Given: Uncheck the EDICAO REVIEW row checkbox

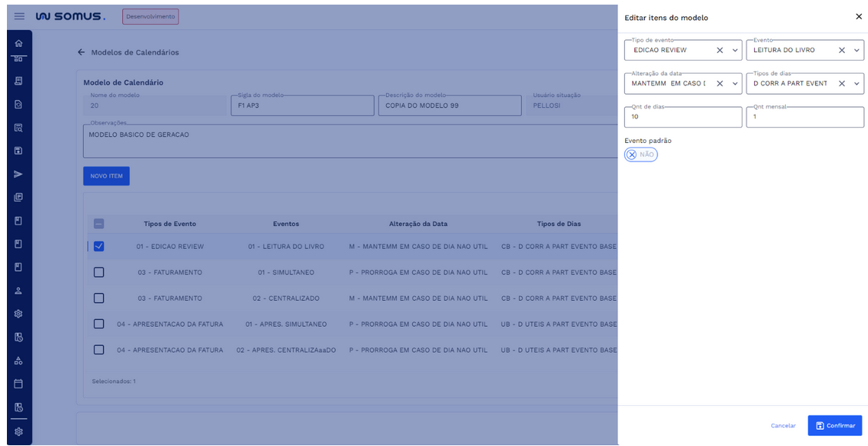Looking at the screenshot, I should pos(98,247).
